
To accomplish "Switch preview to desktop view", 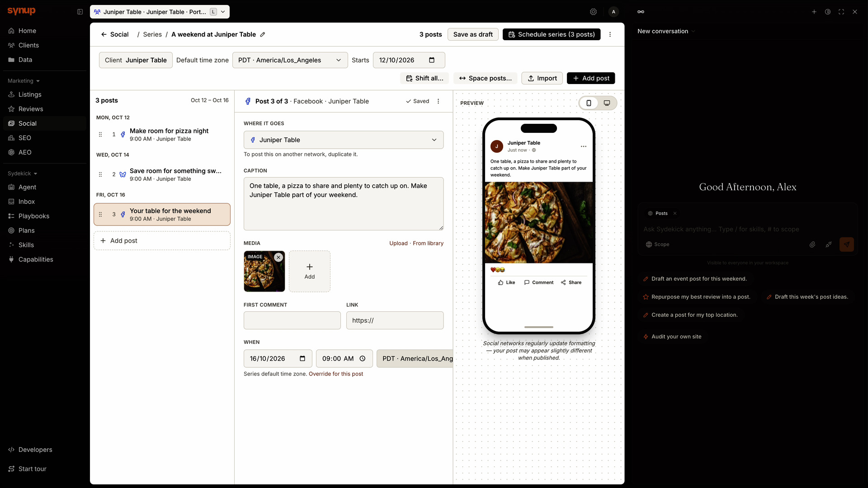I will (607, 103).
